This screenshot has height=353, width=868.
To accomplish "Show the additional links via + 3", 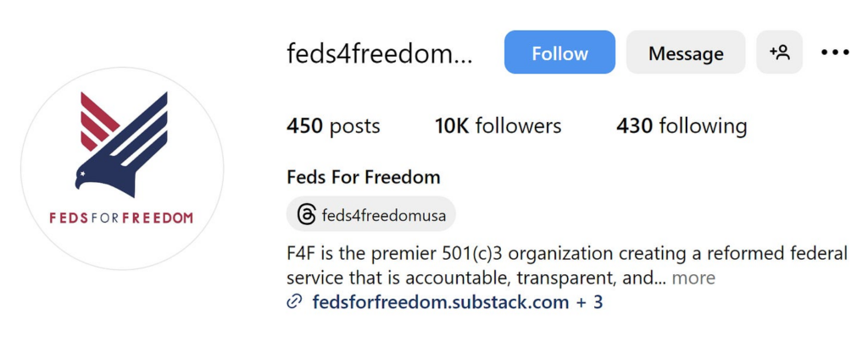I will tap(589, 302).
